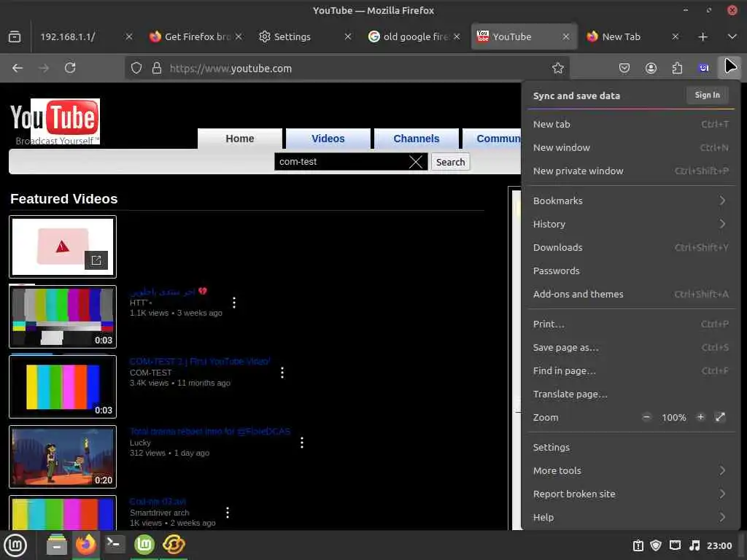747x560 pixels.
Task: Reload the page with the refresh icon
Action: [70, 68]
